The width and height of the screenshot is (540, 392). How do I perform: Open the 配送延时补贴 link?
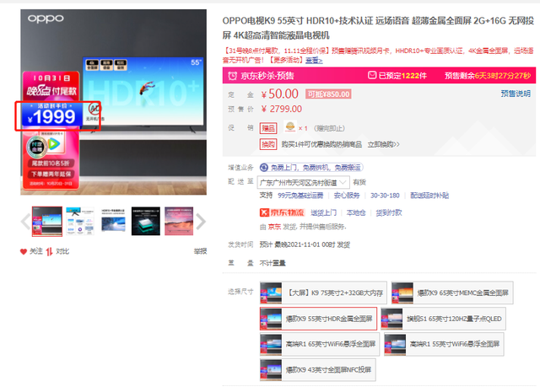click(x=429, y=196)
